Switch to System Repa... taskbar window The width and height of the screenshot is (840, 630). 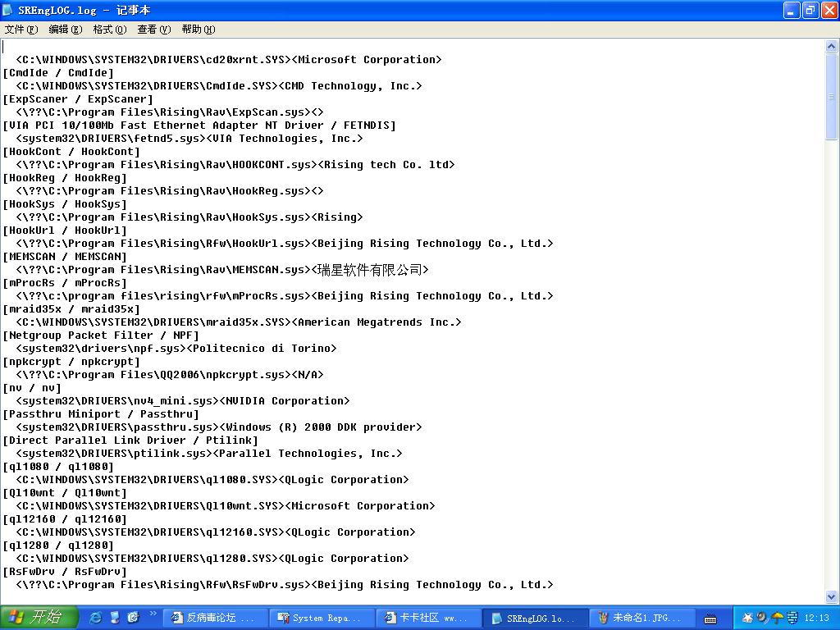click(322, 619)
